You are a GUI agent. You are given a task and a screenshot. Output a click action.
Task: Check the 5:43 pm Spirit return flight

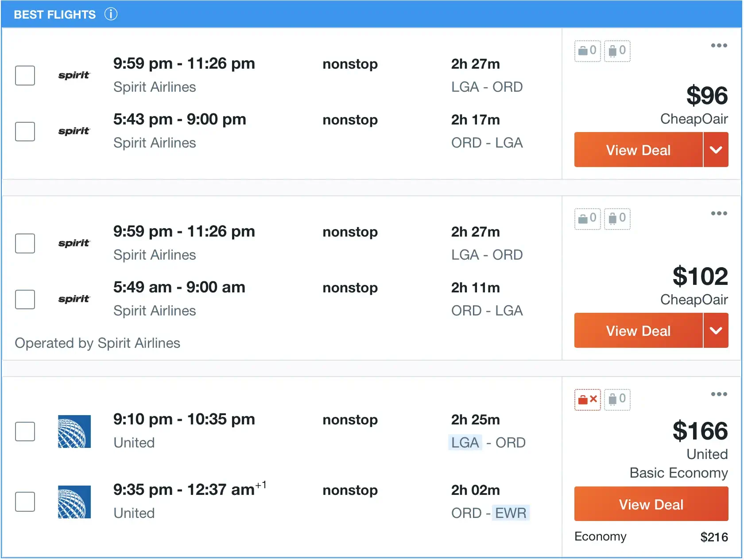(25, 132)
